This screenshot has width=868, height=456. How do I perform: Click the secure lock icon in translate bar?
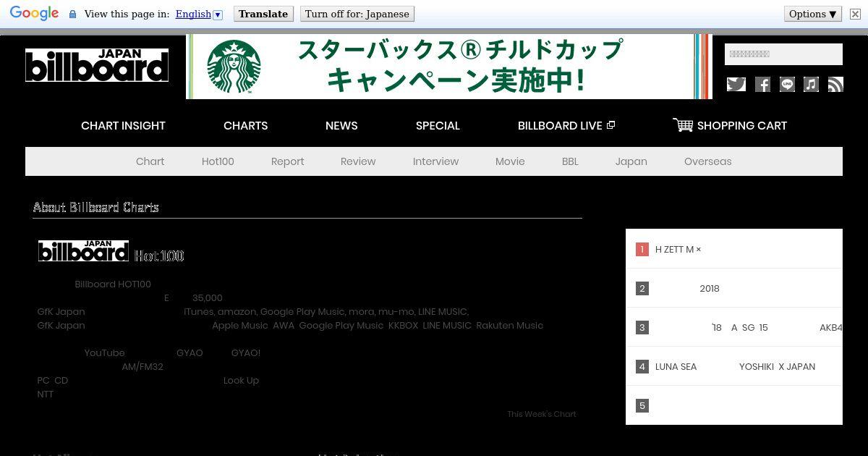[x=72, y=14]
